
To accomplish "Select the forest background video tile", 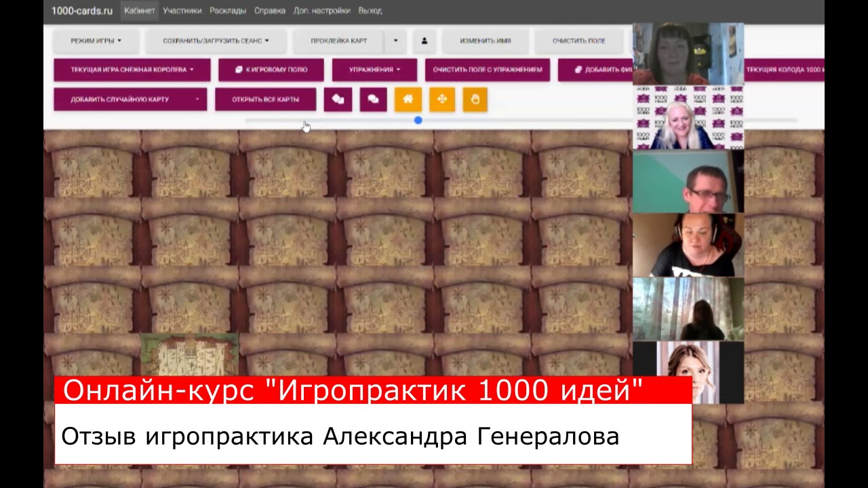I will click(x=688, y=309).
